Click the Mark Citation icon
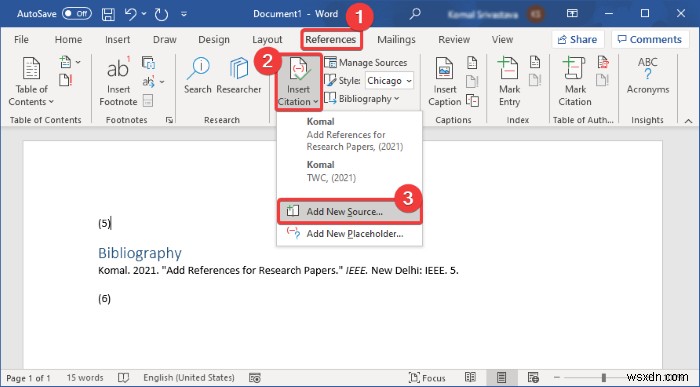Image resolution: width=700 pixels, height=387 pixels. click(x=575, y=82)
